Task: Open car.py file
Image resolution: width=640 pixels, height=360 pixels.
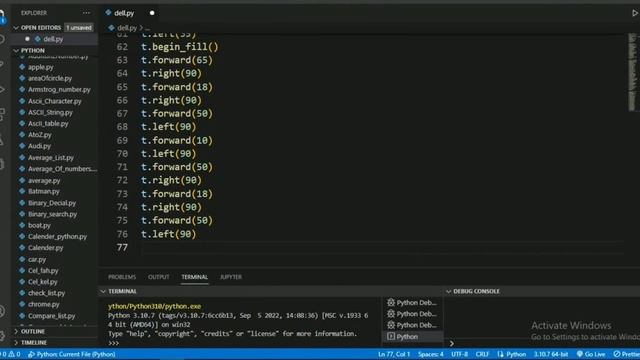Action: pyautogui.click(x=37, y=259)
